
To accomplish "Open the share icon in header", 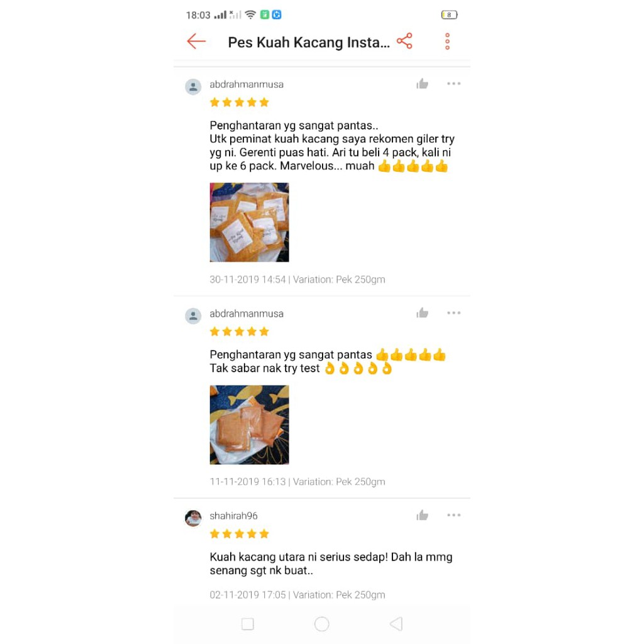I will (404, 41).
